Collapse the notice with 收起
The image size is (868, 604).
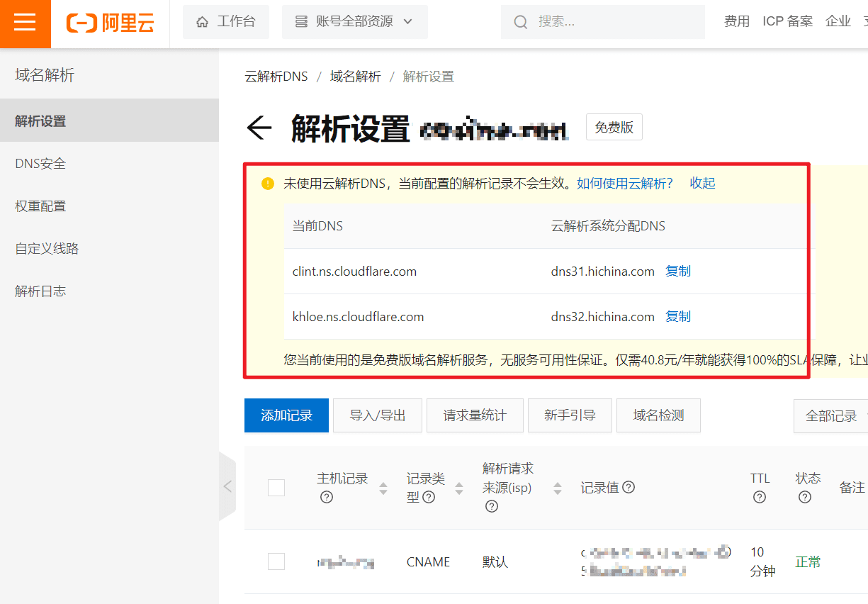click(x=702, y=184)
